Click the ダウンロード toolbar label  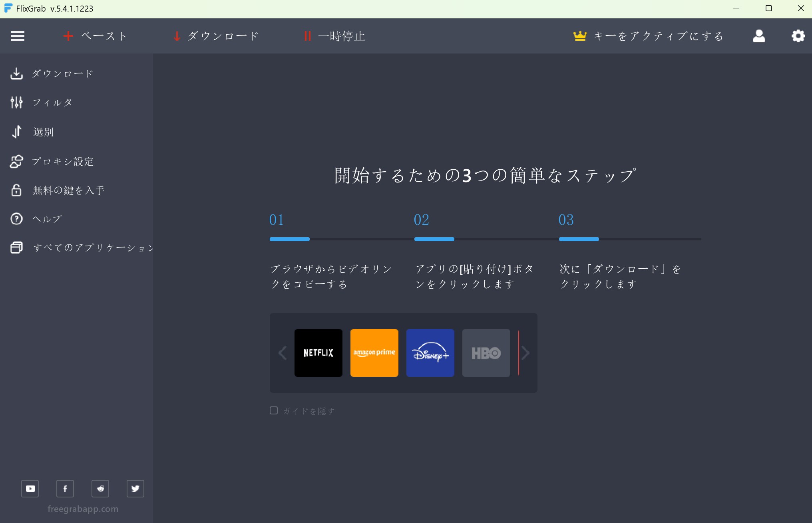point(223,36)
